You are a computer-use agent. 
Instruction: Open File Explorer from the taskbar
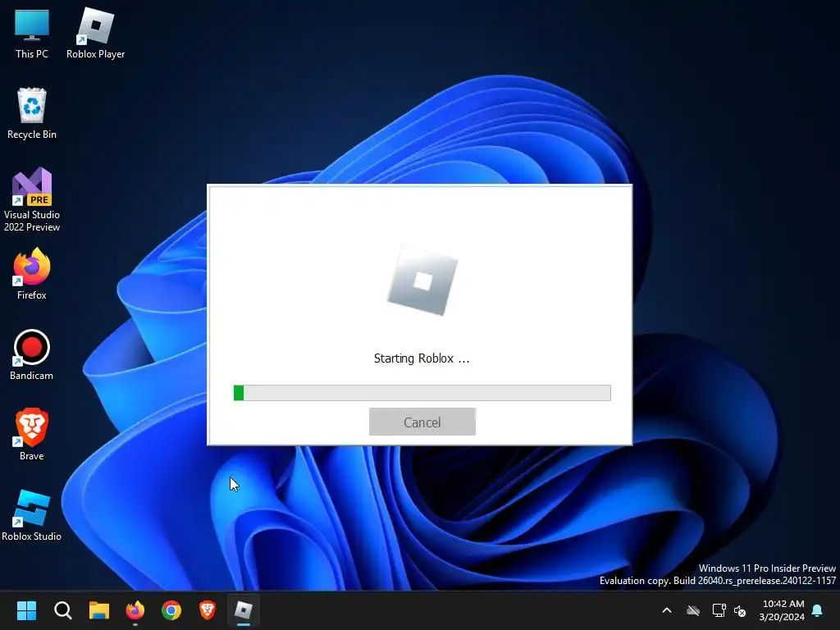(99, 610)
